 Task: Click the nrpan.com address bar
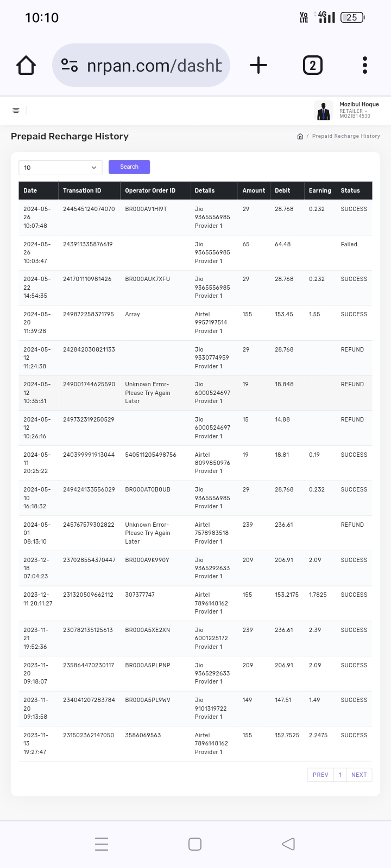tap(154, 66)
